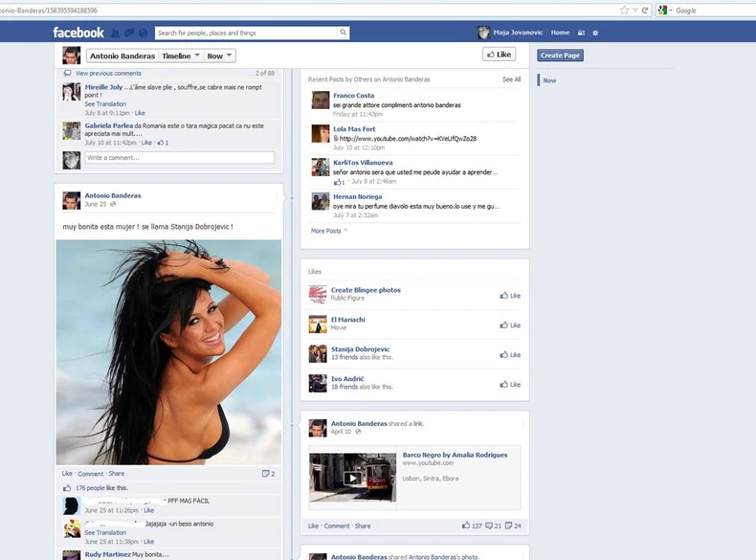This screenshot has width=756, height=560.
Task: Open the friend requests icon in header
Action: (x=115, y=33)
